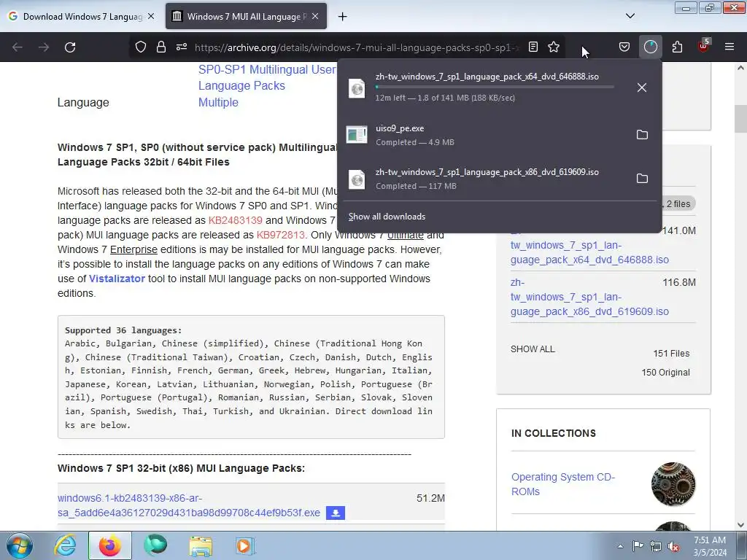Close the Windows 7 MUI tab

click(315, 16)
